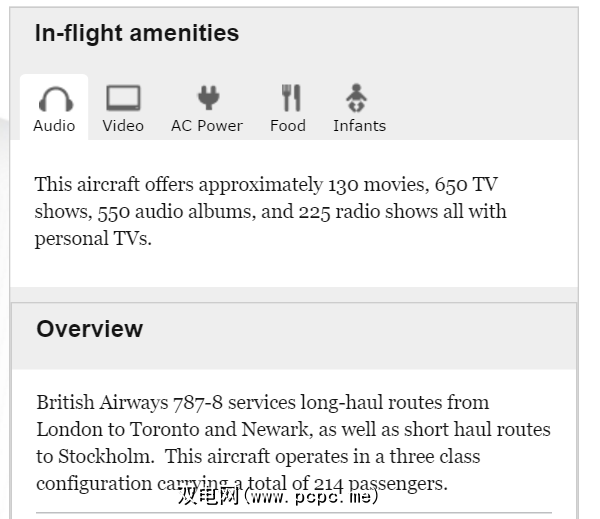Open the AC Power tab label
The image size is (600, 519).
pyautogui.click(x=207, y=126)
